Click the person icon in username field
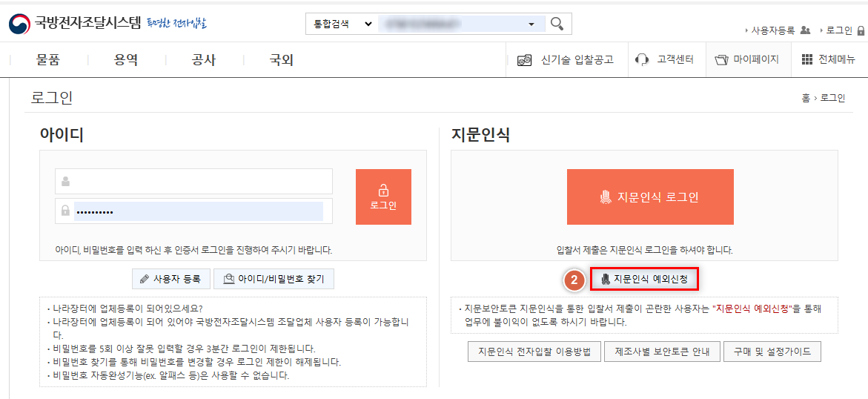The image size is (868, 399). 65,181
